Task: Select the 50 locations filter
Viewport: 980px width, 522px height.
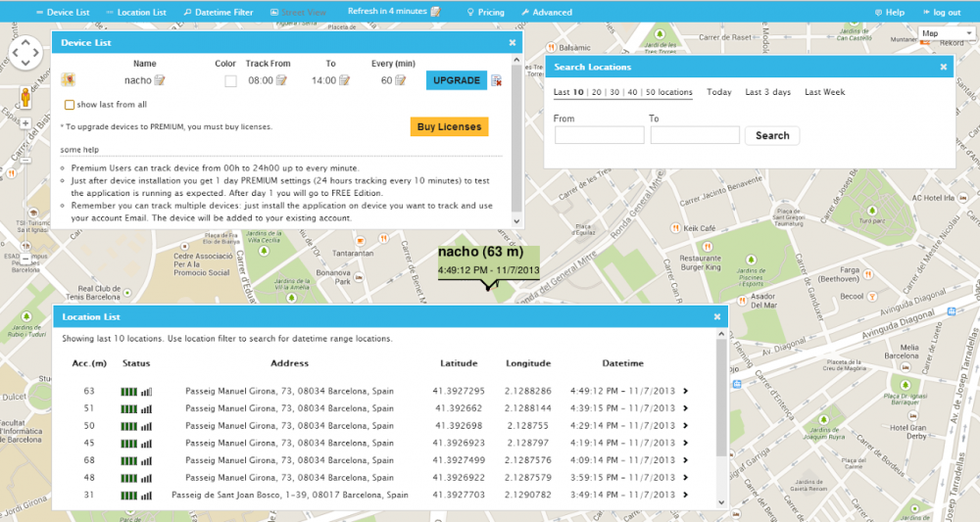Action: point(668,92)
